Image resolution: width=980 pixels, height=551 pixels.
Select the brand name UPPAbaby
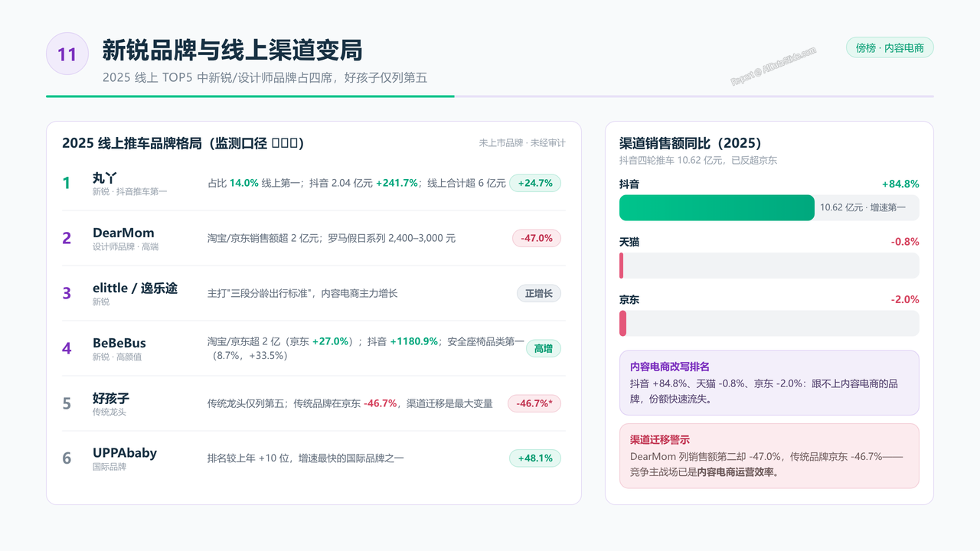[x=125, y=453]
